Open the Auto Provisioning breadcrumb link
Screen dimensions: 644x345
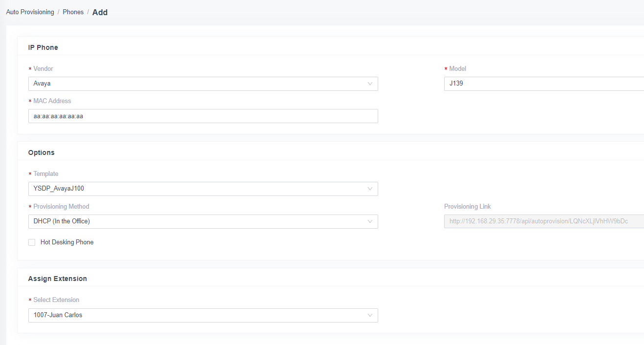(30, 12)
